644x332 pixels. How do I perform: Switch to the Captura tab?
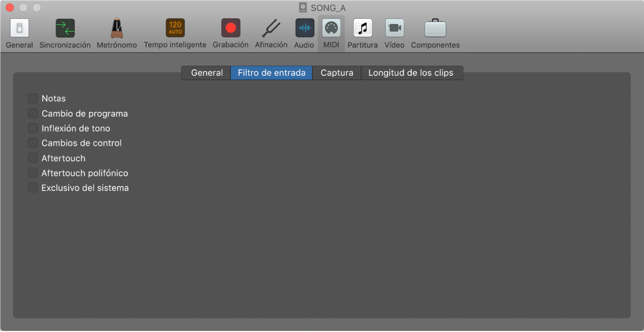pos(336,72)
